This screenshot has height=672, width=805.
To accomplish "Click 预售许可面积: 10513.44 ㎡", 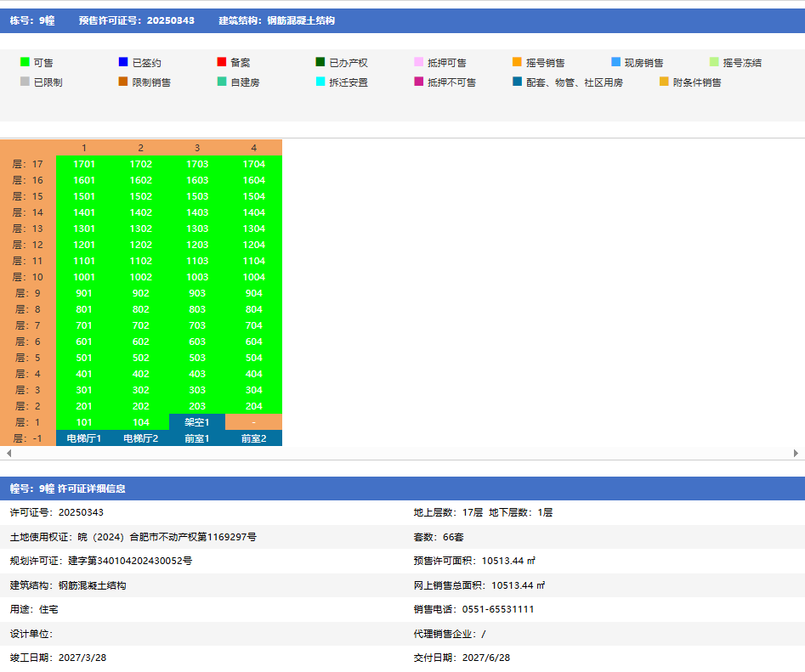I will point(474,561).
